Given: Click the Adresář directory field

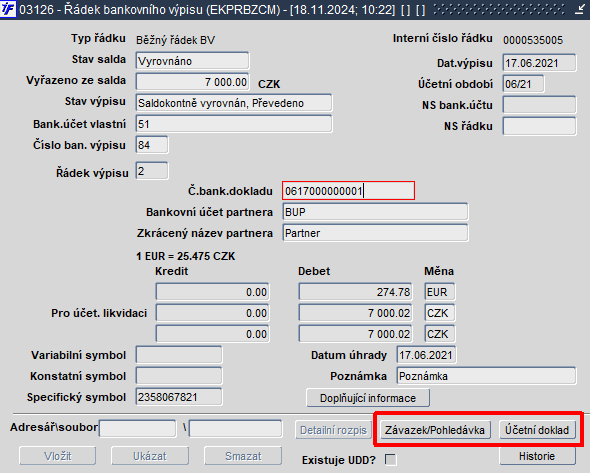Looking at the screenshot, I should coord(138,429).
